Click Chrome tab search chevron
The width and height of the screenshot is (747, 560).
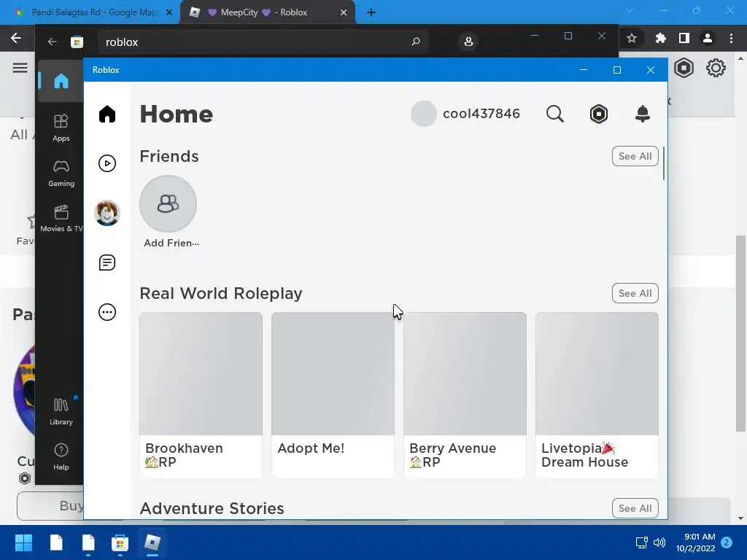[630, 10]
